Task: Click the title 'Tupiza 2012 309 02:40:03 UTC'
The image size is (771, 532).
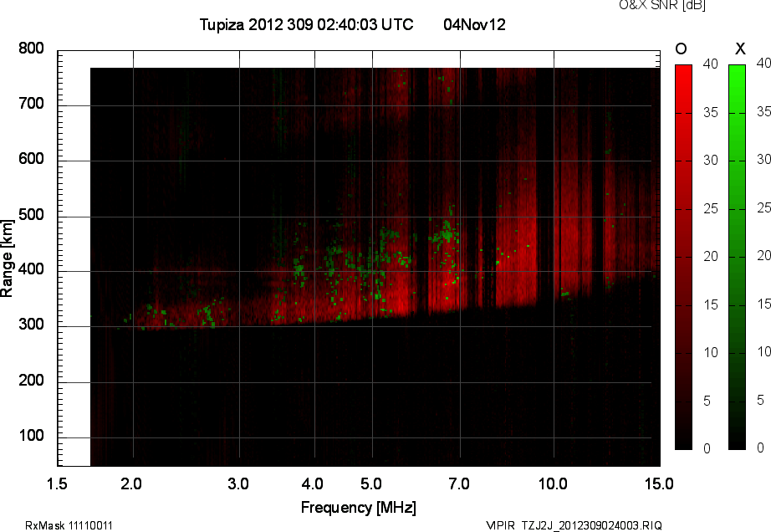Action: [x=306, y=24]
